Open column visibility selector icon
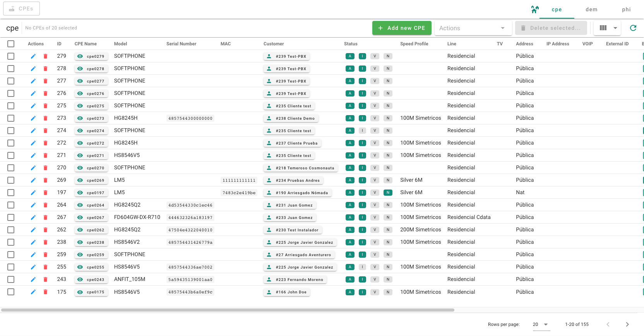Image resolution: width=644 pixels, height=336 pixels. pos(603,28)
